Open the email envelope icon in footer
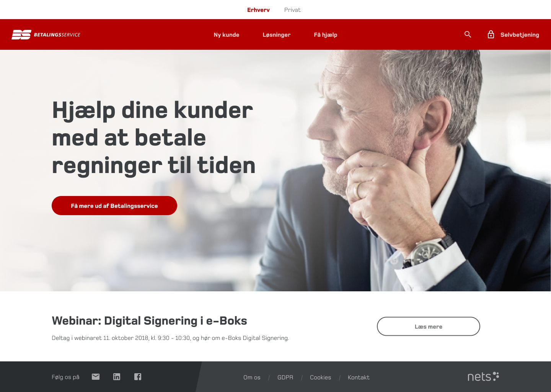551x392 pixels. pyautogui.click(x=96, y=377)
